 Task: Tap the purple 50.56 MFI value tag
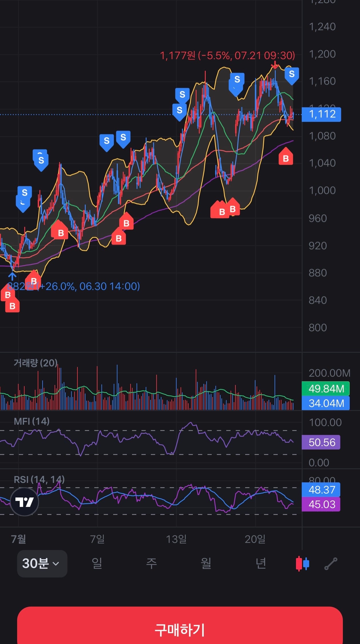click(x=321, y=442)
